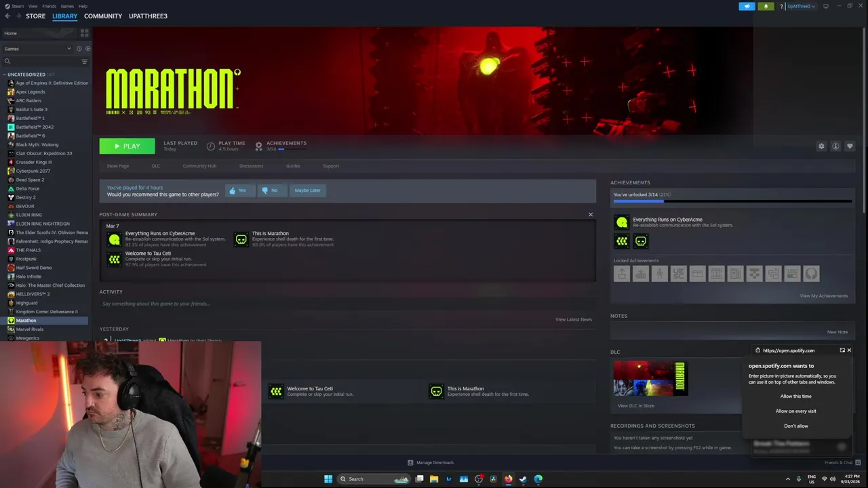Open Marathon Store Page link

pyautogui.click(x=117, y=165)
